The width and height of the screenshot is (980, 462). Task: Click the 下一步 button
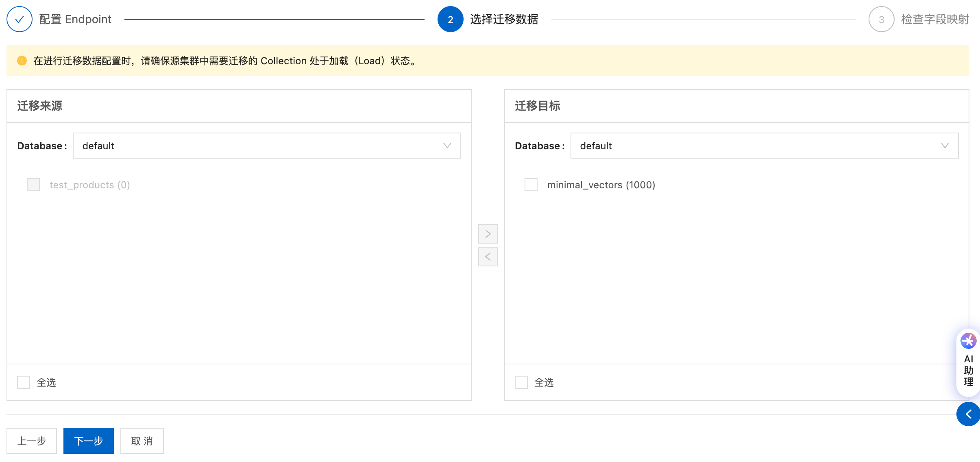coord(88,441)
